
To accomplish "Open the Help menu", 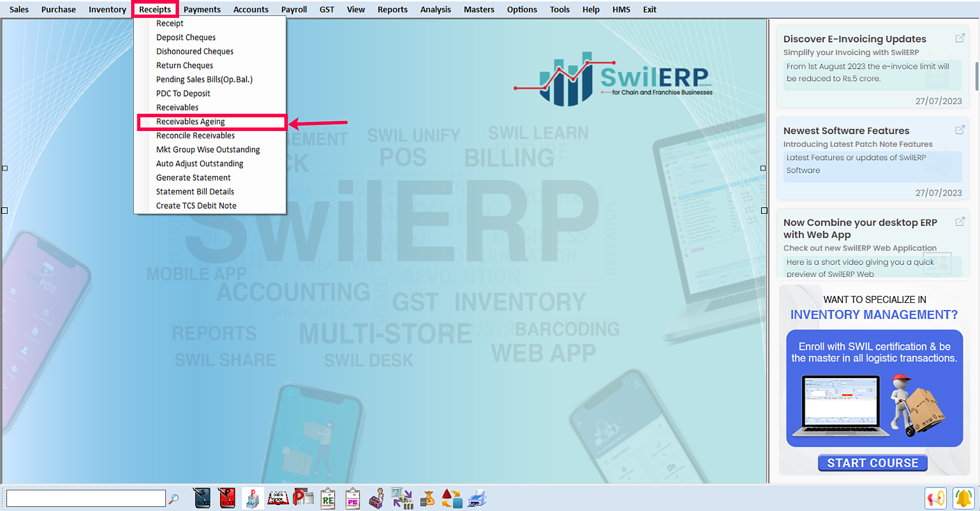I will point(591,9).
